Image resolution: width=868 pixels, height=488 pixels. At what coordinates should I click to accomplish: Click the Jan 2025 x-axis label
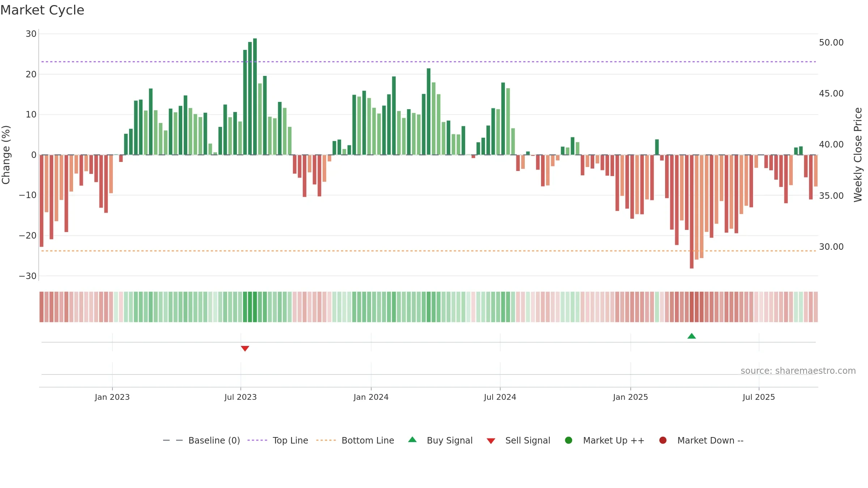[x=630, y=397]
